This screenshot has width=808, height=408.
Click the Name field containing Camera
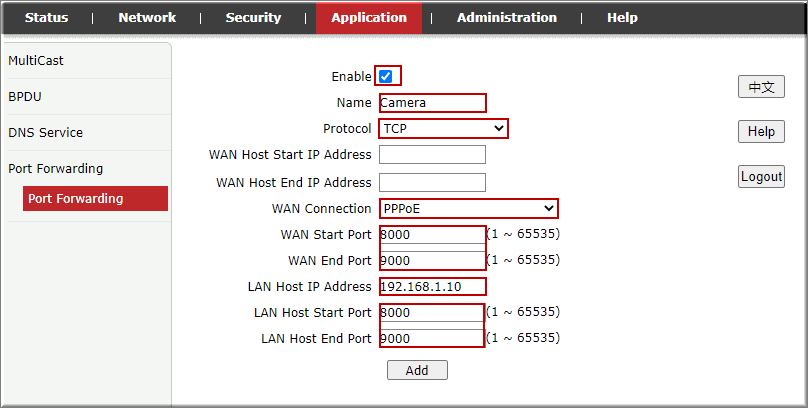(x=432, y=103)
